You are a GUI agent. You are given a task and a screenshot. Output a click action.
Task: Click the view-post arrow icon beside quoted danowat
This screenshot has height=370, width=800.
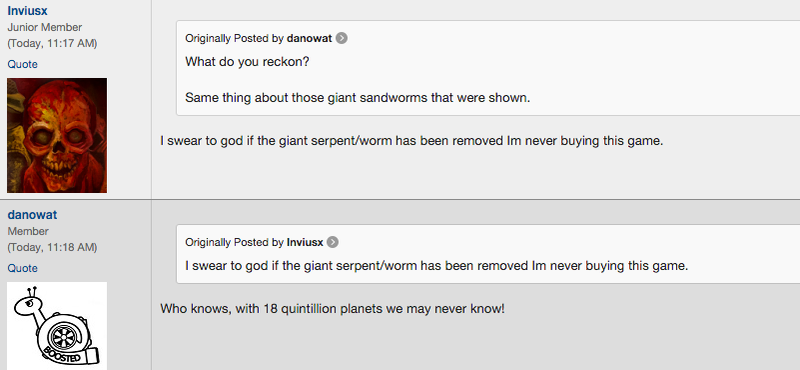(341, 38)
